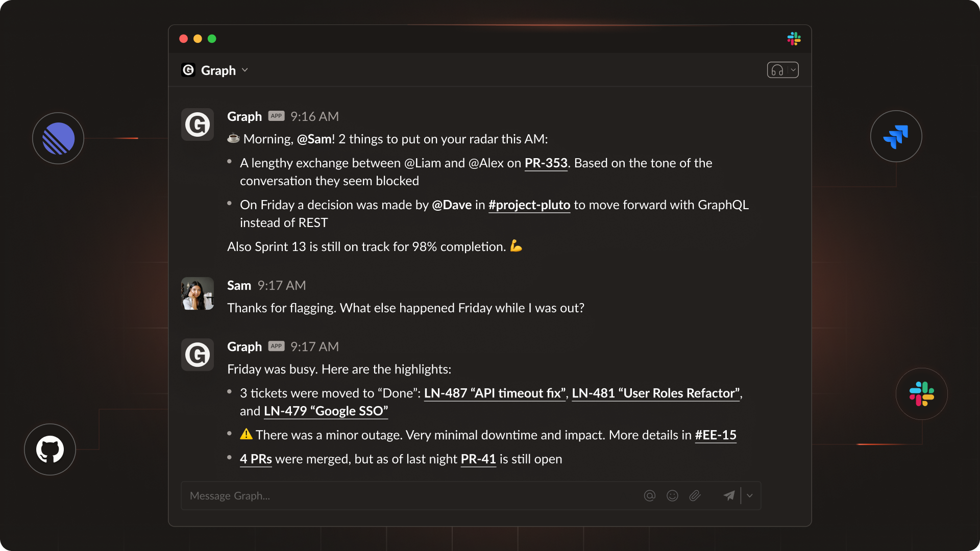Click the Message Graph input field

coord(408,495)
